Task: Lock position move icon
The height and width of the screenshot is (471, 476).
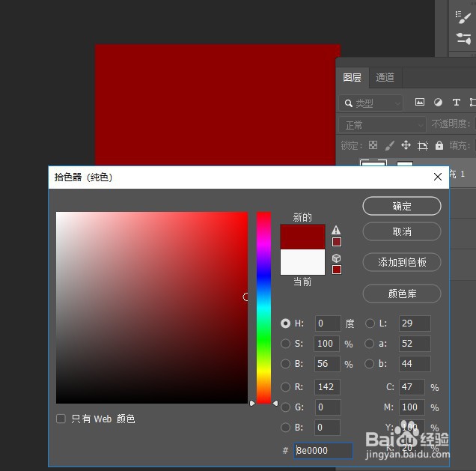Action: click(406, 145)
